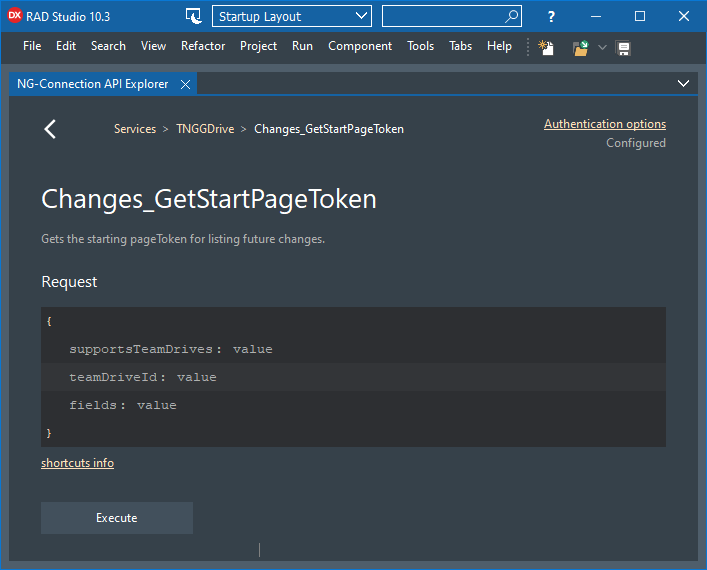Click the Save All toolbar icon

click(623, 47)
